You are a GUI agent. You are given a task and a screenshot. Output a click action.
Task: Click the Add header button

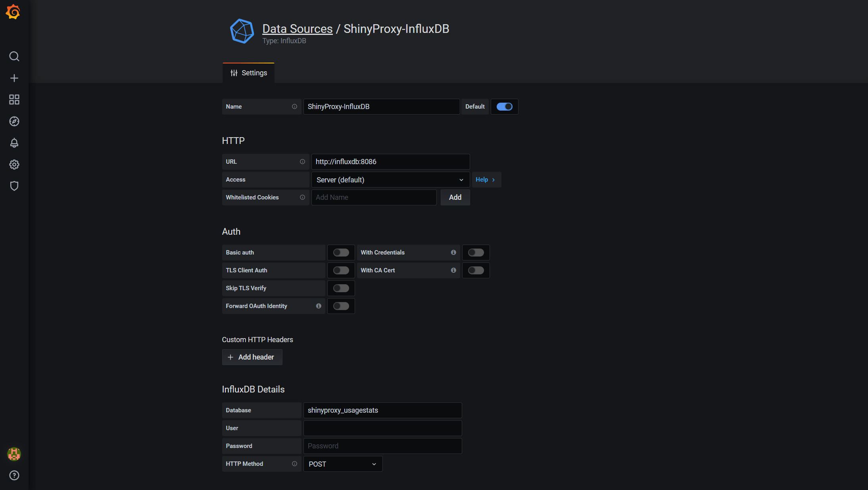click(x=252, y=357)
